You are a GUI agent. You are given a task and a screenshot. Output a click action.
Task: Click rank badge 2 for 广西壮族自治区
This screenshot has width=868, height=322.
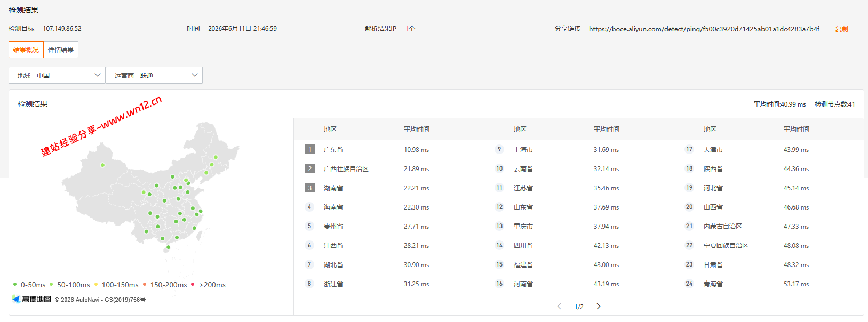tap(310, 168)
